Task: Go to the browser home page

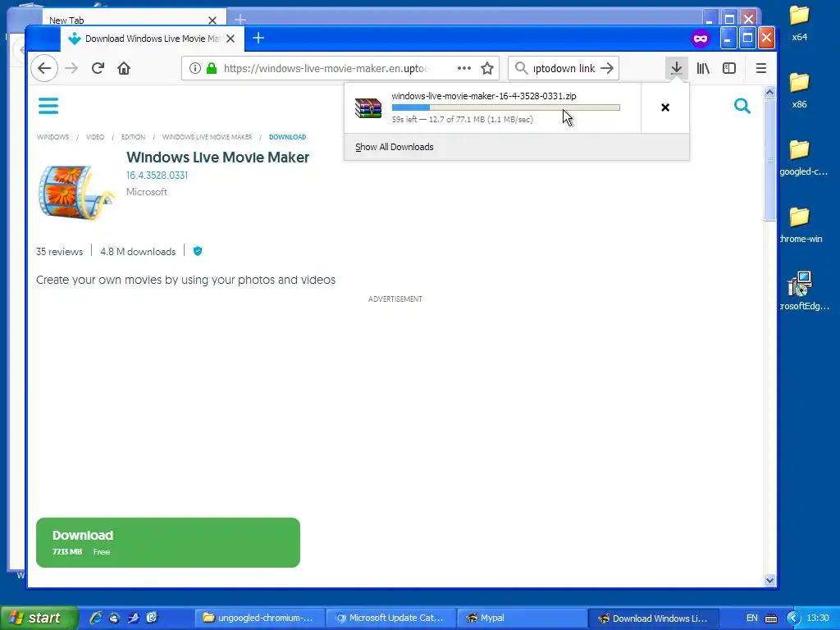Action: click(x=124, y=68)
